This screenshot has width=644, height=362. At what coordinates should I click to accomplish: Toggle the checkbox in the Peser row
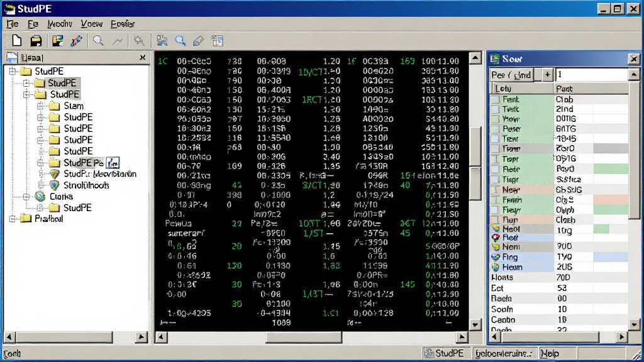(x=496, y=129)
